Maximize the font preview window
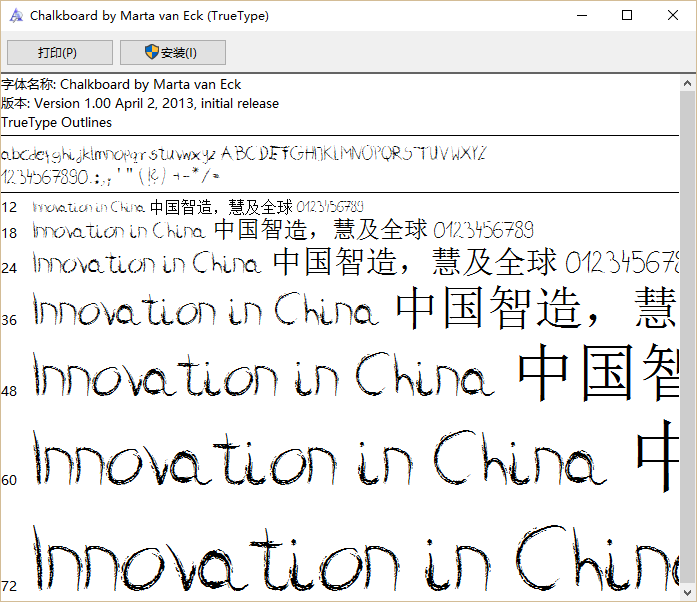 (627, 16)
